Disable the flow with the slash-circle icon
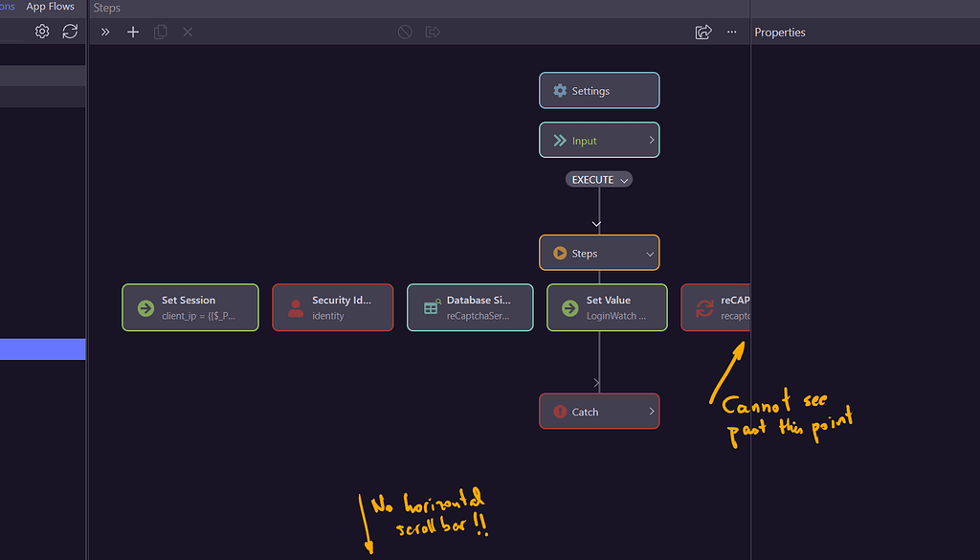 404,31
